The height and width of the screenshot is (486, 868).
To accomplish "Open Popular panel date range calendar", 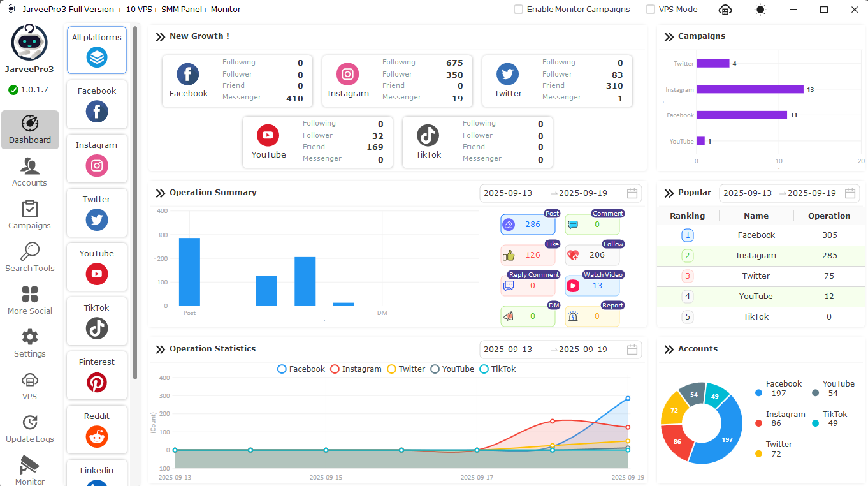I will 850,193.
